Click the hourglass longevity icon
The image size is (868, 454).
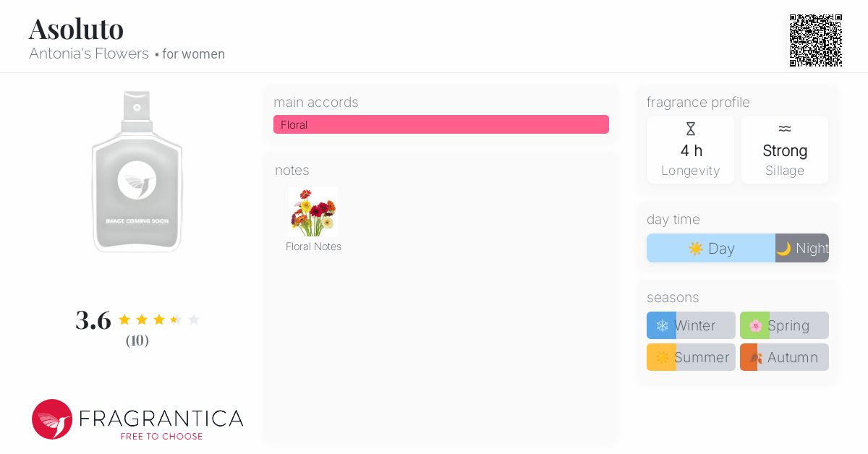coord(691,129)
